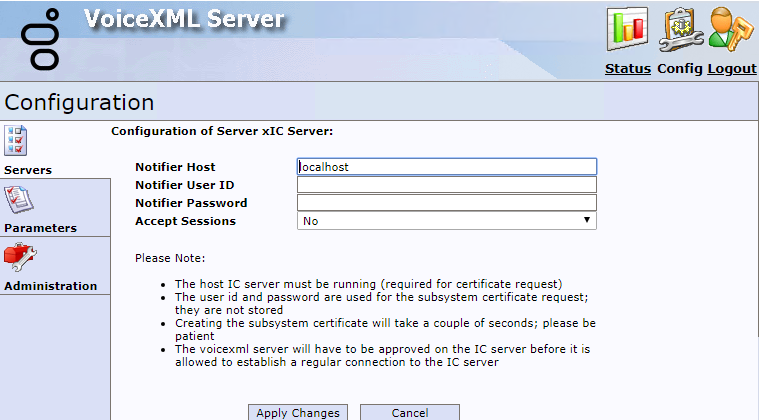Open the Parameters sidebar icon
The width and height of the screenshot is (759, 420).
point(20,200)
